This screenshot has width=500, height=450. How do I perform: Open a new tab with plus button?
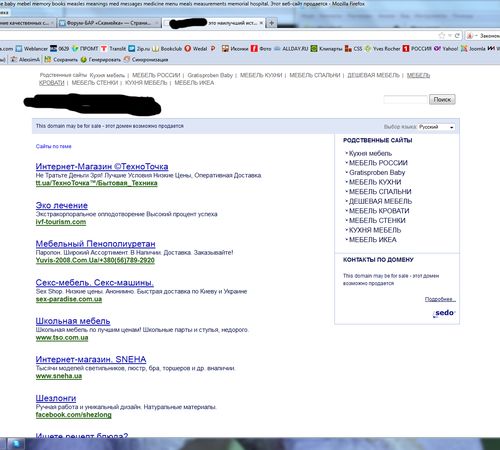click(272, 23)
